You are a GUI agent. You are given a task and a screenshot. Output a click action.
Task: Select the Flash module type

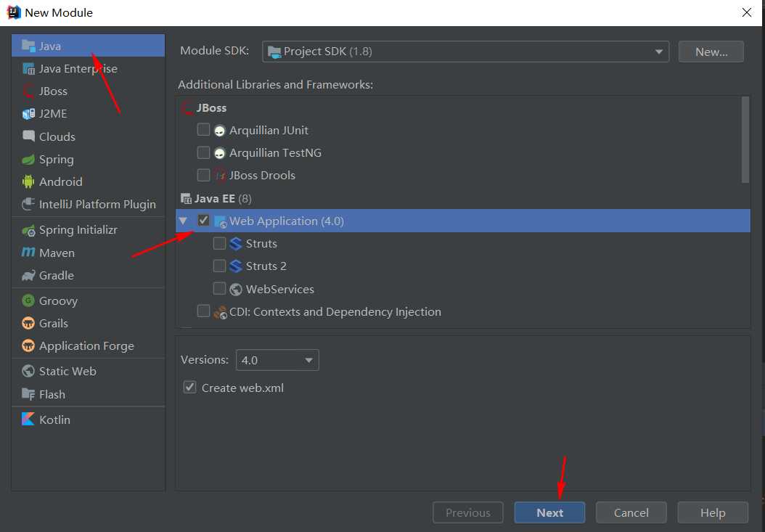pyautogui.click(x=89, y=394)
